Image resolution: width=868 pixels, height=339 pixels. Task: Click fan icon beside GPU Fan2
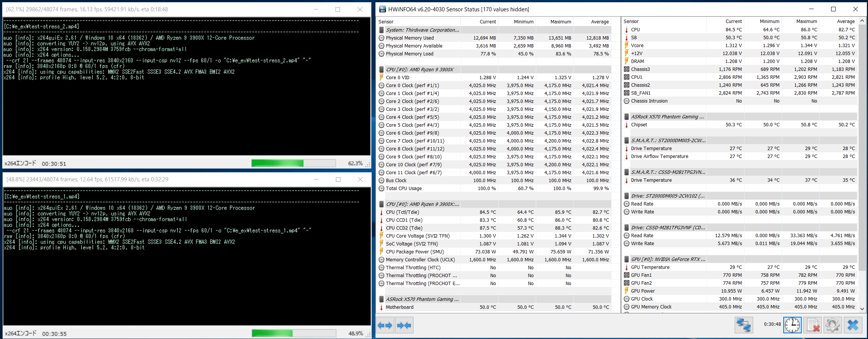click(627, 283)
